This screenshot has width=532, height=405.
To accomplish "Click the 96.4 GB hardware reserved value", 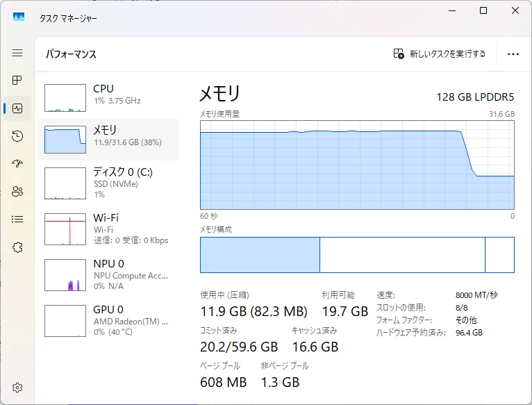I will [469, 333].
